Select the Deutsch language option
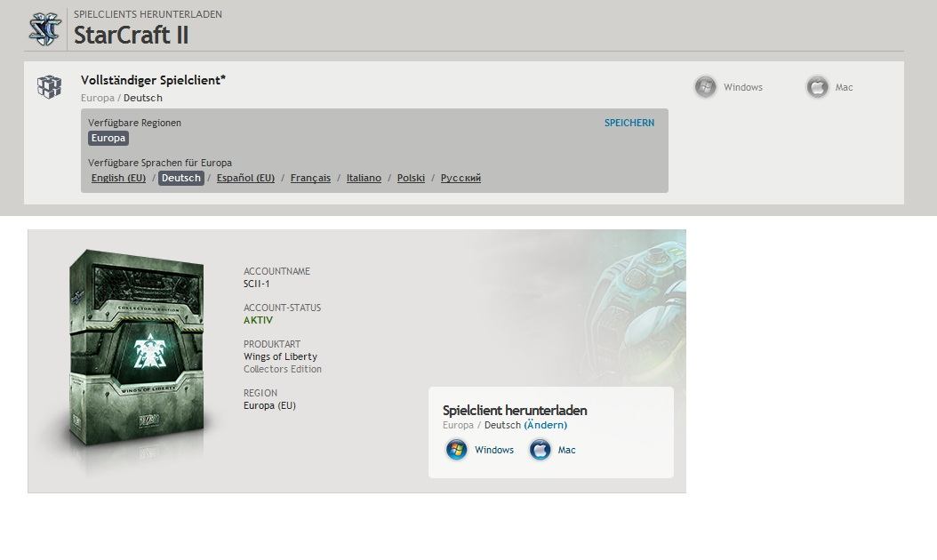This screenshot has width=937, height=560. pos(181,178)
